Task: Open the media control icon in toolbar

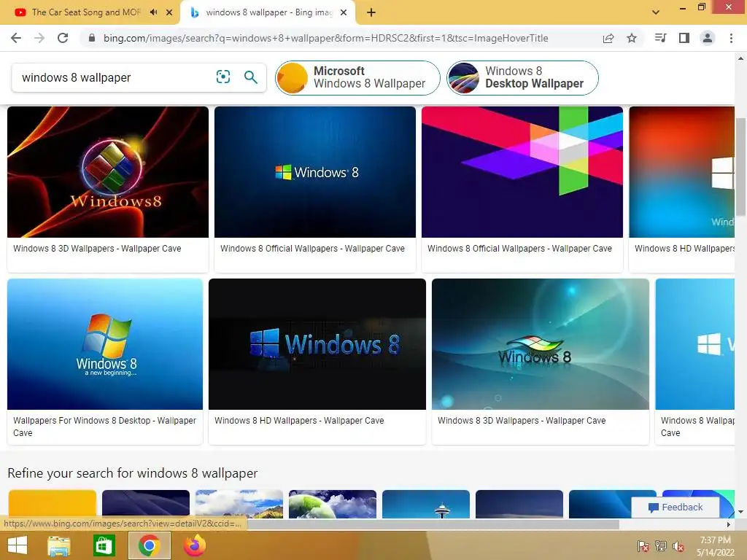Action: click(x=661, y=38)
